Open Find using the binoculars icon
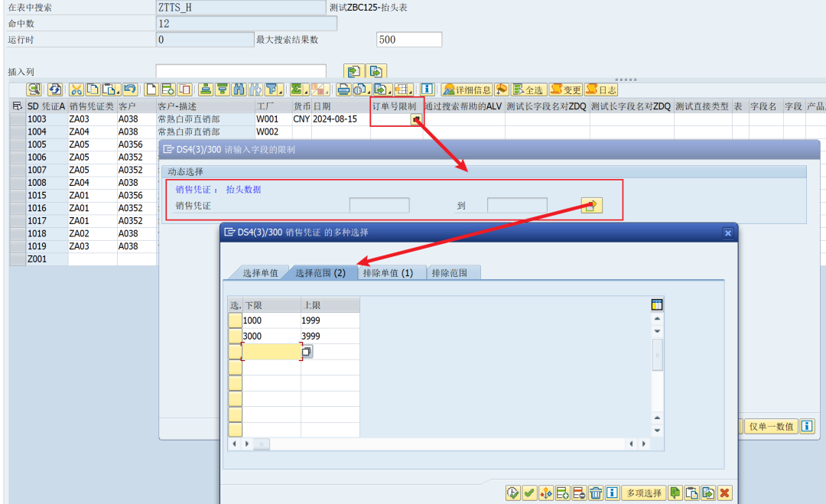The width and height of the screenshot is (826, 504). tap(239, 89)
